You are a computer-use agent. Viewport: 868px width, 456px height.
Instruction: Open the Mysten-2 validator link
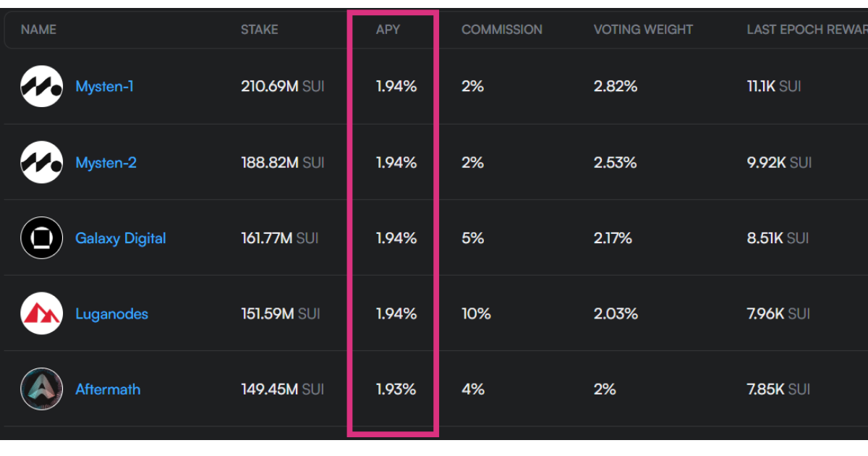click(106, 162)
